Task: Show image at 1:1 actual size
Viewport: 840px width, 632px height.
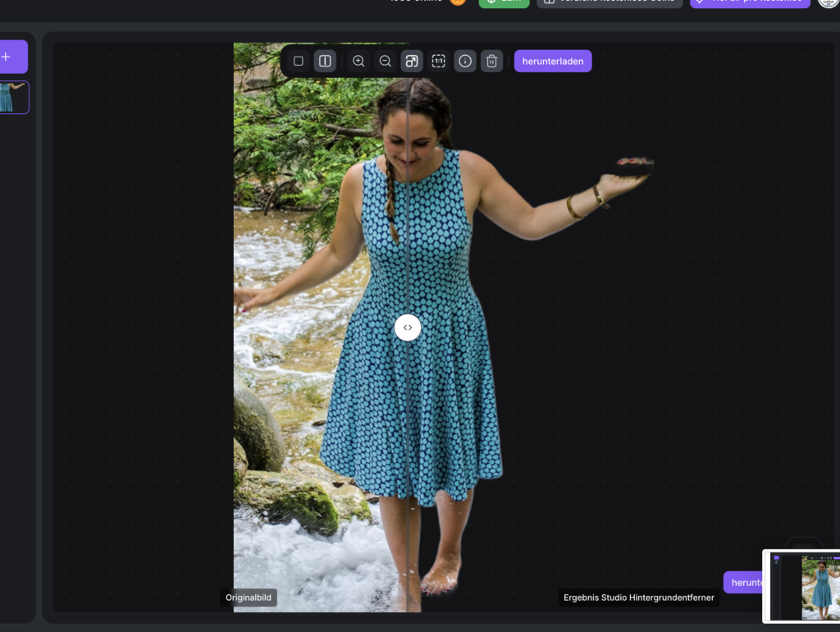Action: (439, 61)
